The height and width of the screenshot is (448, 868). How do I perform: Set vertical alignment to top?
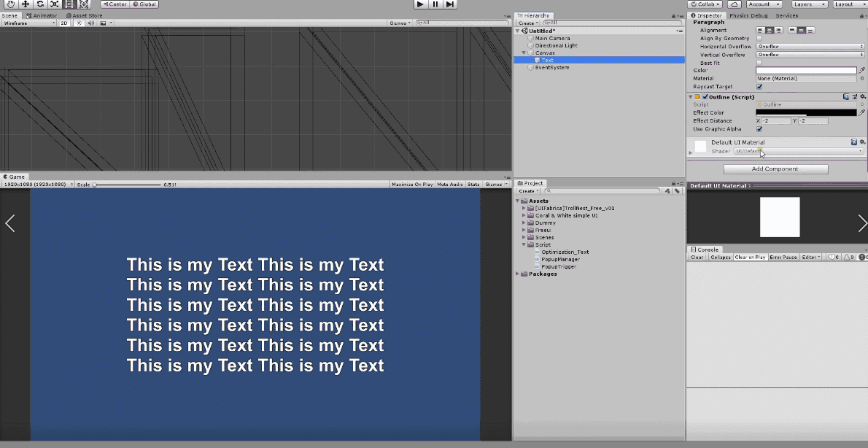(x=791, y=31)
